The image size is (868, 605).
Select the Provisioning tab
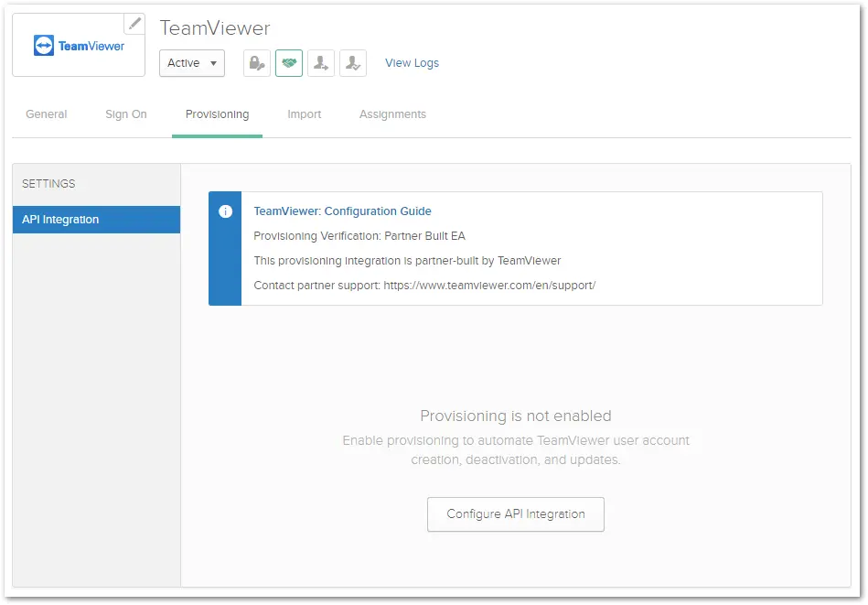(x=217, y=114)
